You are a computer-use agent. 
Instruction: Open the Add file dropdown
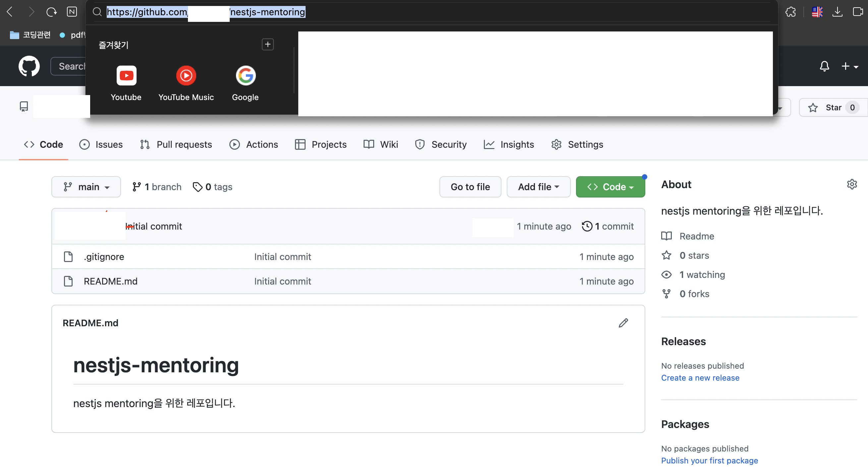(x=538, y=187)
